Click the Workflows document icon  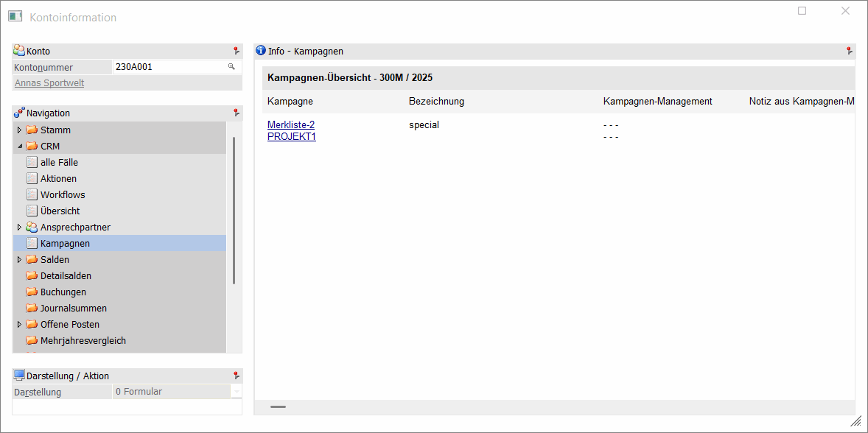click(x=32, y=194)
